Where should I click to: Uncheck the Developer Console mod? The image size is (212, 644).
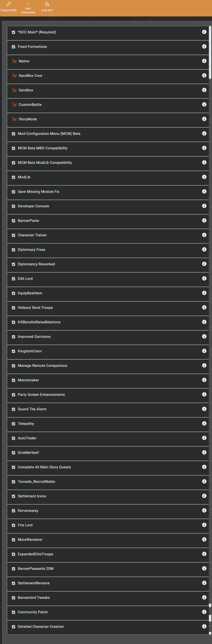14,206
